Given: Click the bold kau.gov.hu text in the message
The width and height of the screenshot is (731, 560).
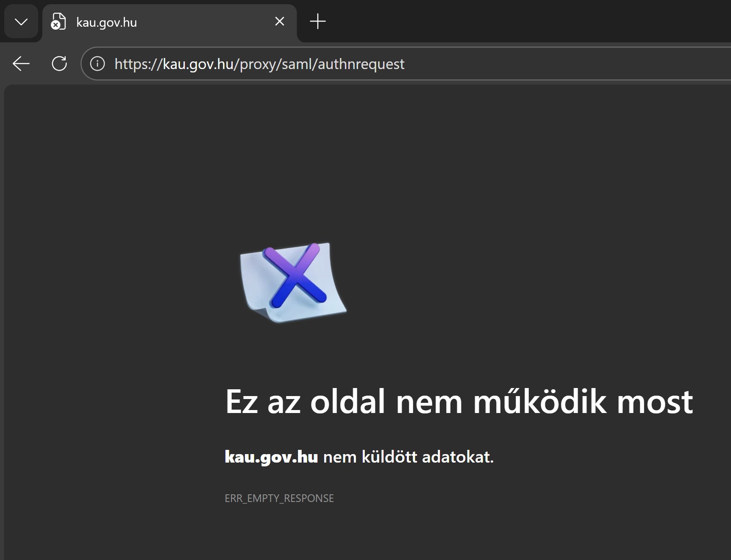Looking at the screenshot, I should (x=271, y=457).
